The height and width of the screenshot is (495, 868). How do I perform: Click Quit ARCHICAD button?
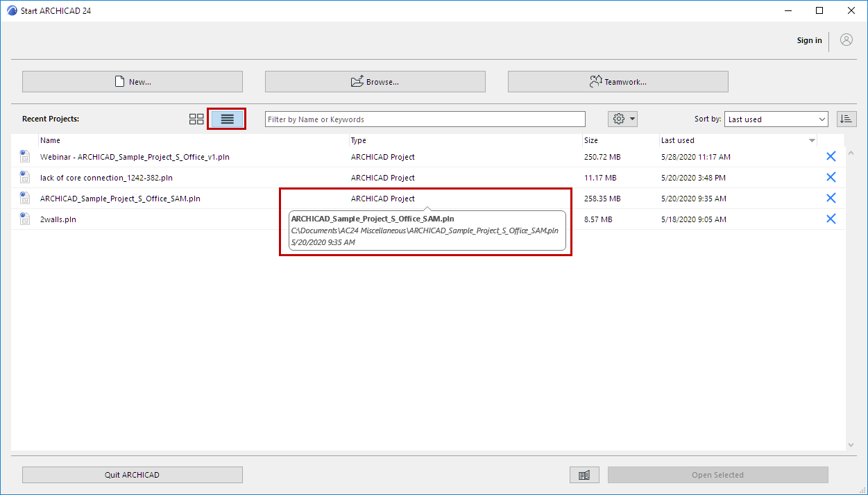[133, 475]
